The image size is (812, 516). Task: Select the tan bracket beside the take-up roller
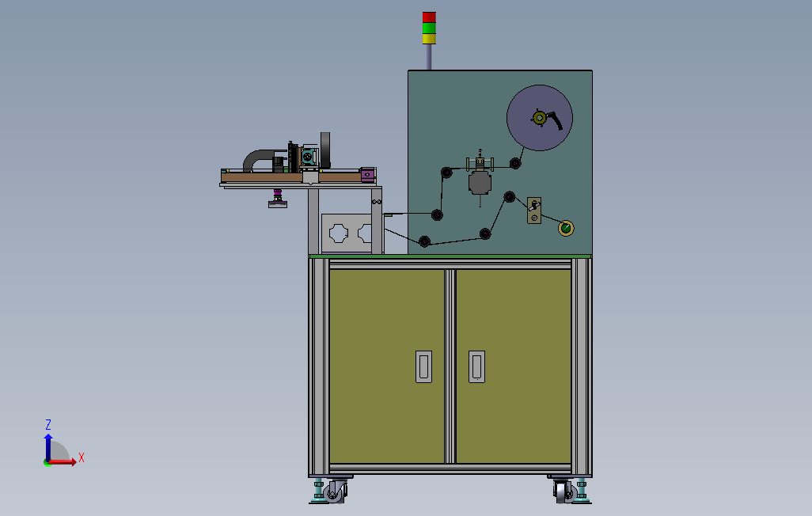coord(534,211)
